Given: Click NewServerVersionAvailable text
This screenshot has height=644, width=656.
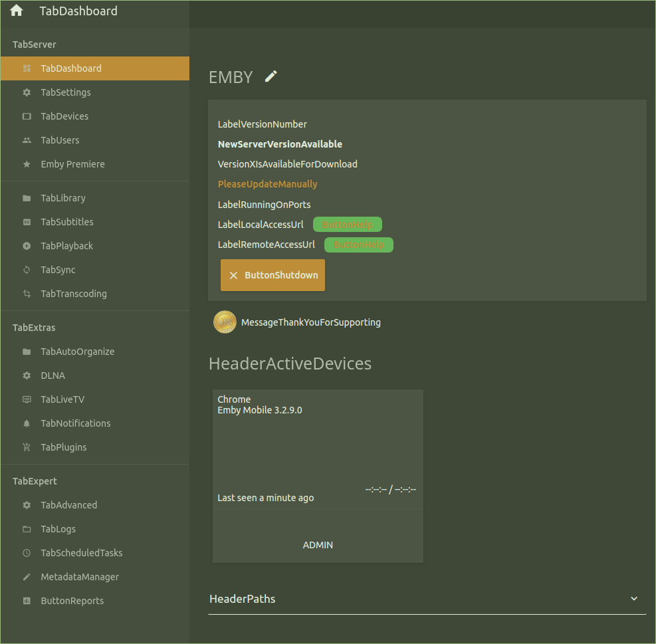Looking at the screenshot, I should (x=280, y=144).
